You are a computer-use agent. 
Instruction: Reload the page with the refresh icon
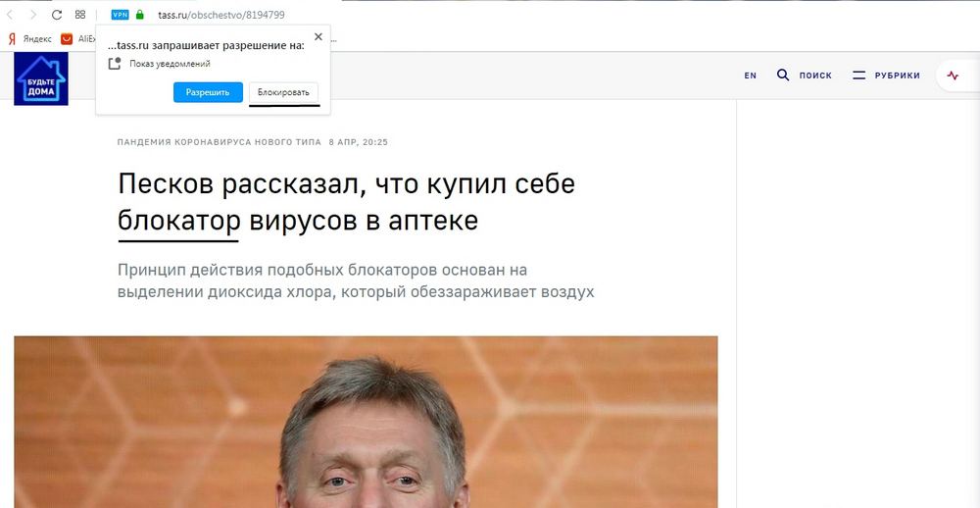pos(56,15)
